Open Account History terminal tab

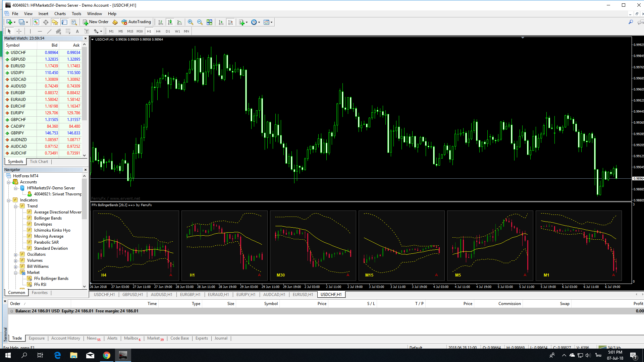coord(65,338)
